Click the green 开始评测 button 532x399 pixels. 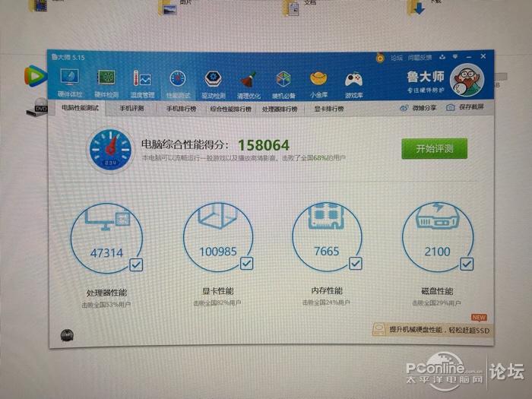[434, 149]
